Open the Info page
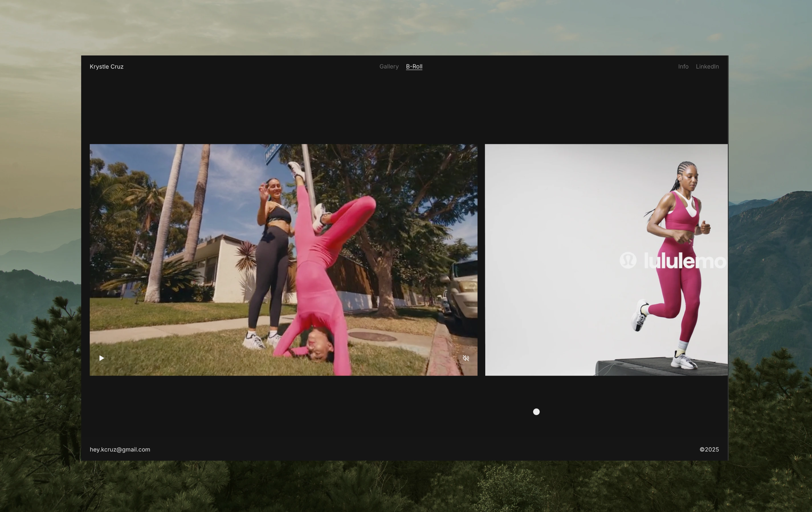 click(x=683, y=66)
